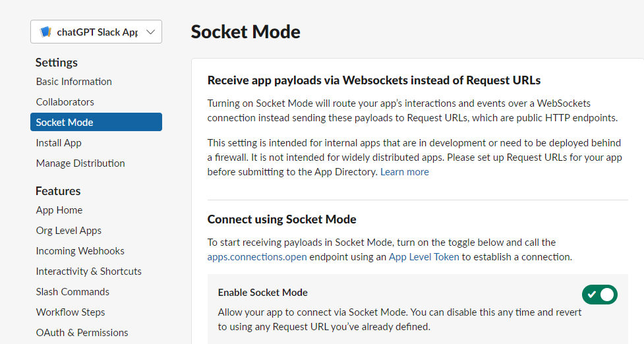
Task: Disable the Enable Socket Mode toggle
Action: click(599, 294)
